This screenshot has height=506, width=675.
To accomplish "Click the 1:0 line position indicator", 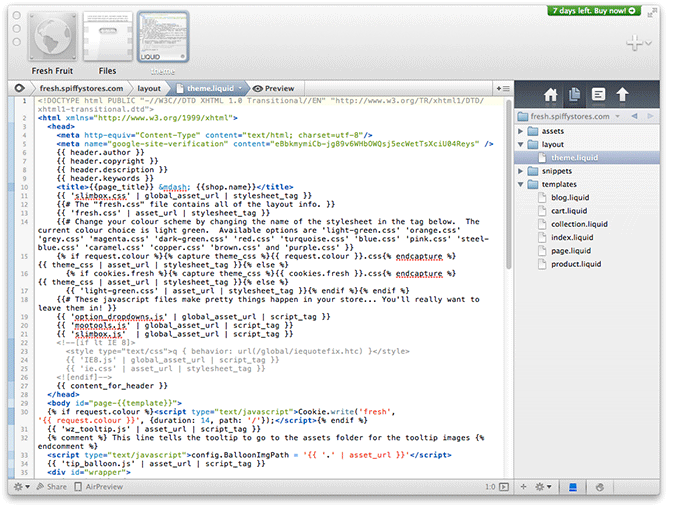I will pos(490,487).
